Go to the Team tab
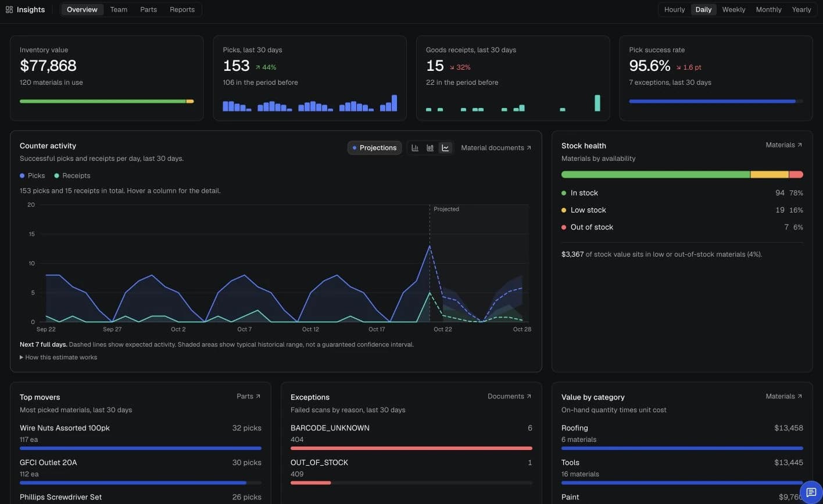 click(x=119, y=10)
